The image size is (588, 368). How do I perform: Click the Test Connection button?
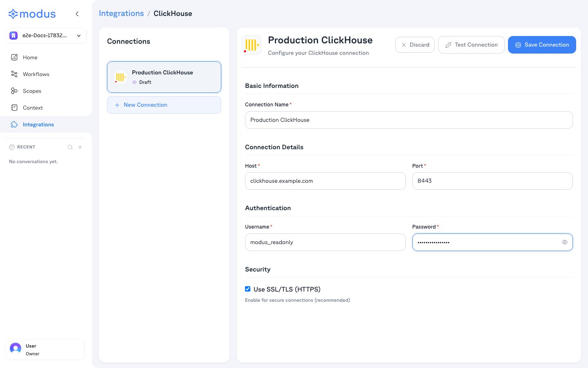pyautogui.click(x=471, y=45)
